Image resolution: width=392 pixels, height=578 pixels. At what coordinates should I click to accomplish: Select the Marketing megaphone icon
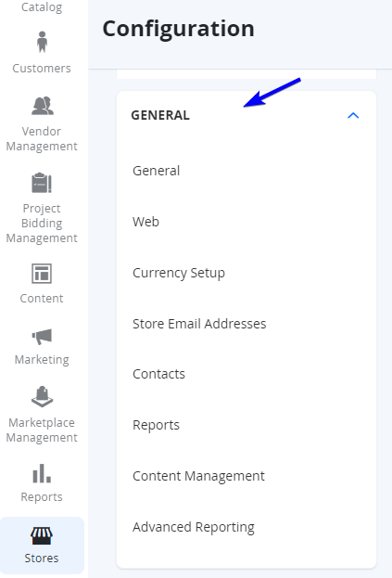(42, 336)
